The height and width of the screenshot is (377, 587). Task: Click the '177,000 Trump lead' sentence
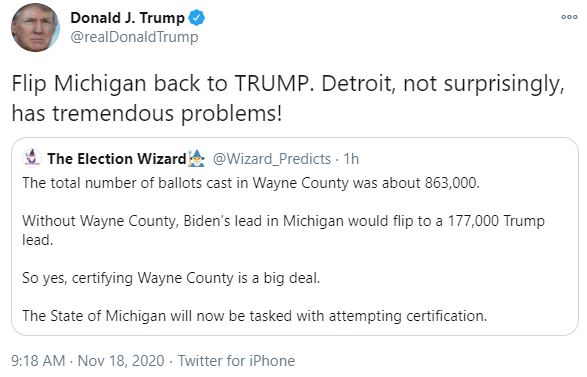[x=283, y=230]
